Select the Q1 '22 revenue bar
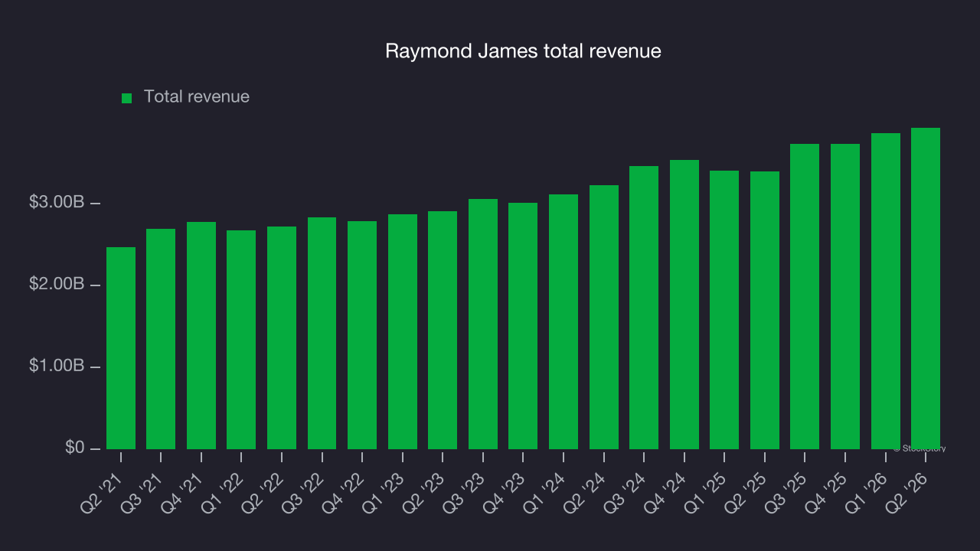The image size is (980, 551). [241, 340]
